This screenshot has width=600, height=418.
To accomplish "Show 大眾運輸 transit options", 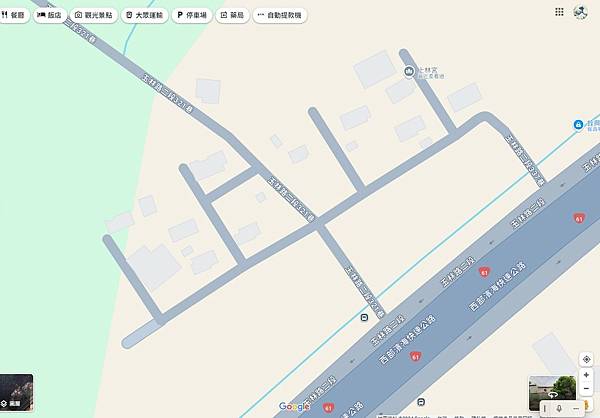I will [x=145, y=15].
